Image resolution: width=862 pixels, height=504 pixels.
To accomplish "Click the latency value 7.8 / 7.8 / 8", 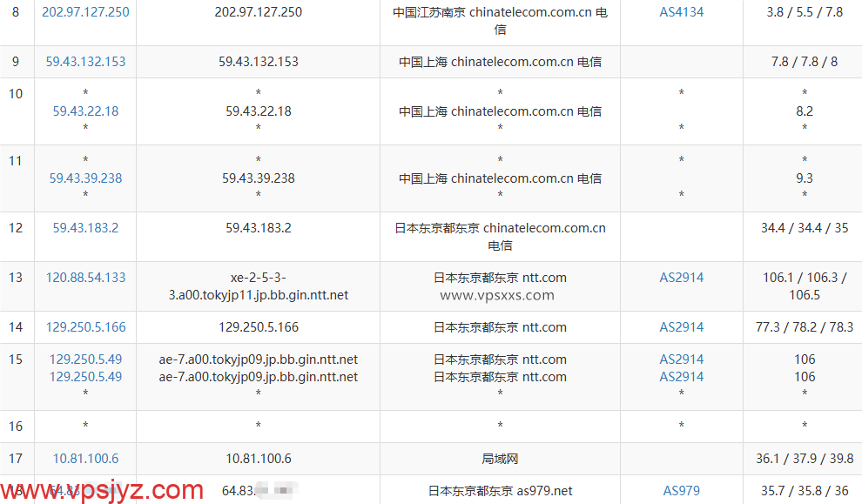I will 805,62.
